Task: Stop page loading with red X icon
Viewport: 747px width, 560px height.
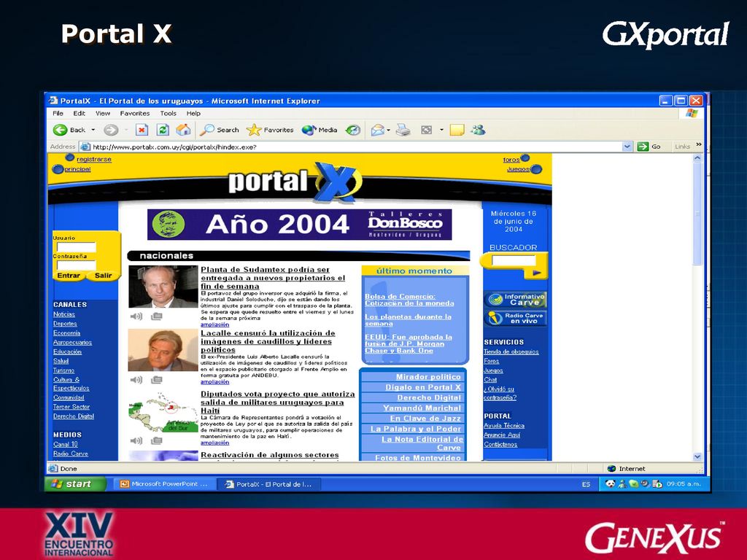Action: (142, 130)
